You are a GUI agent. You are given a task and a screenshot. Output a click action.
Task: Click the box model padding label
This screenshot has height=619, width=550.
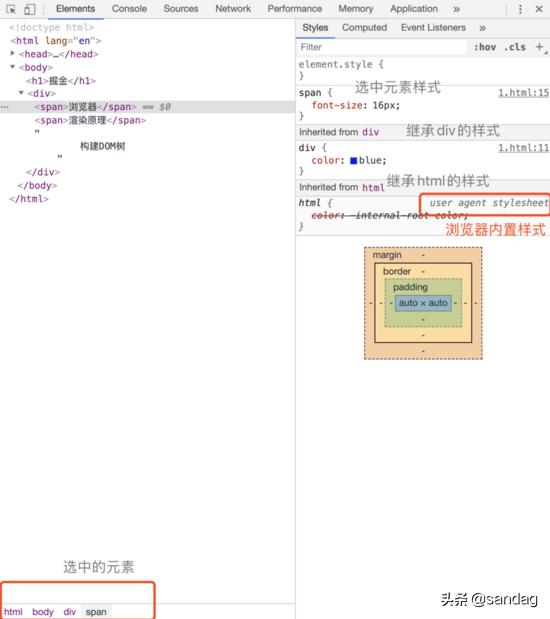[x=410, y=287]
